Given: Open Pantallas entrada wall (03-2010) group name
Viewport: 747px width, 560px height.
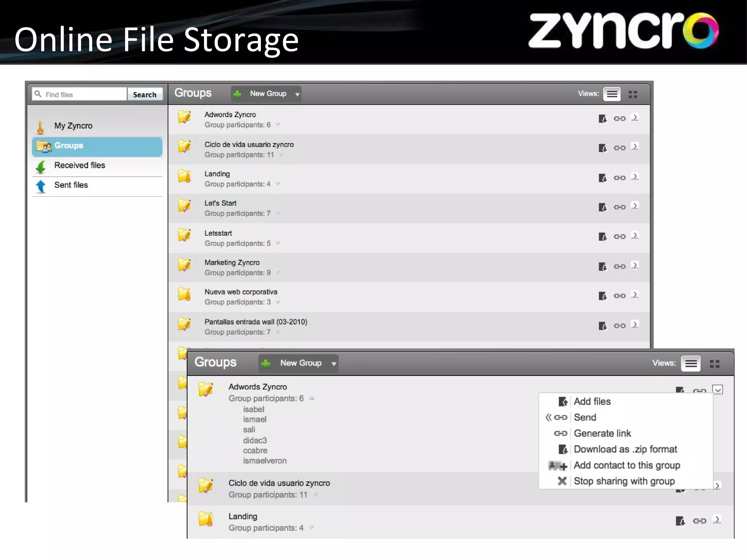Looking at the screenshot, I should (x=256, y=322).
